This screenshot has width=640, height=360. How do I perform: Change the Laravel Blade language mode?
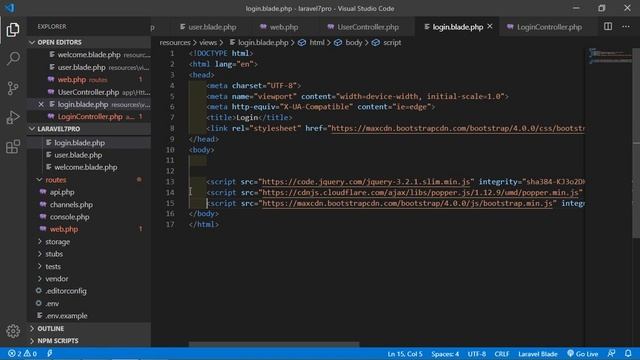tap(538, 354)
